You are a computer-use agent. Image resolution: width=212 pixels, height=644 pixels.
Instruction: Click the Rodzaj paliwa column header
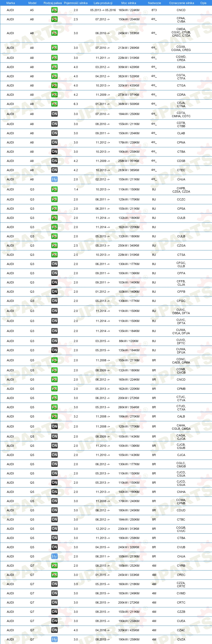53,3
